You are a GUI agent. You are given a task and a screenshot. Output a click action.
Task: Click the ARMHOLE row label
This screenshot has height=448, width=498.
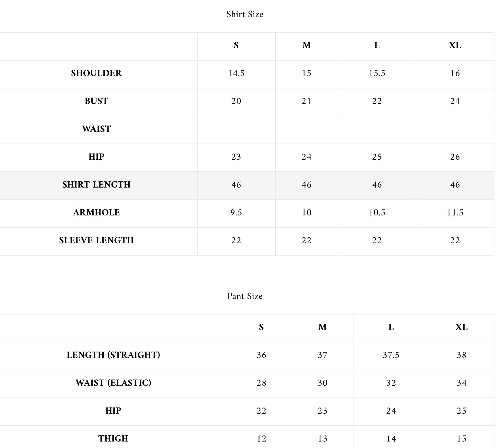point(97,213)
